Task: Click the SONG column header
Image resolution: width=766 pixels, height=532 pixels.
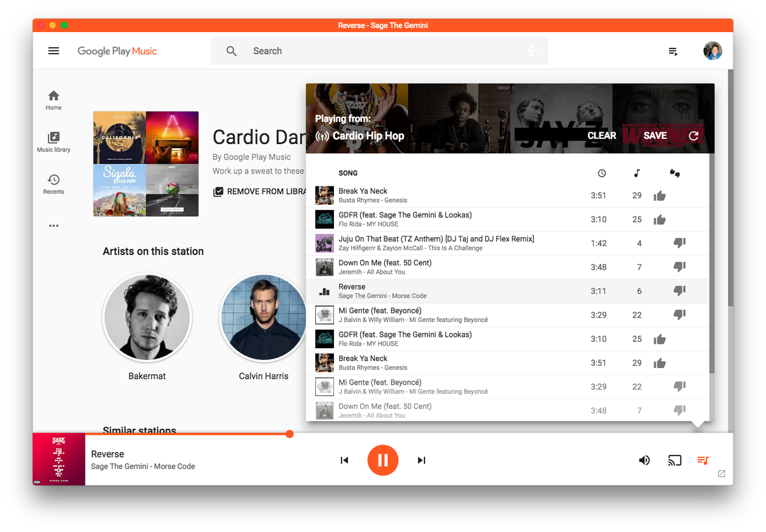Action: (348, 173)
